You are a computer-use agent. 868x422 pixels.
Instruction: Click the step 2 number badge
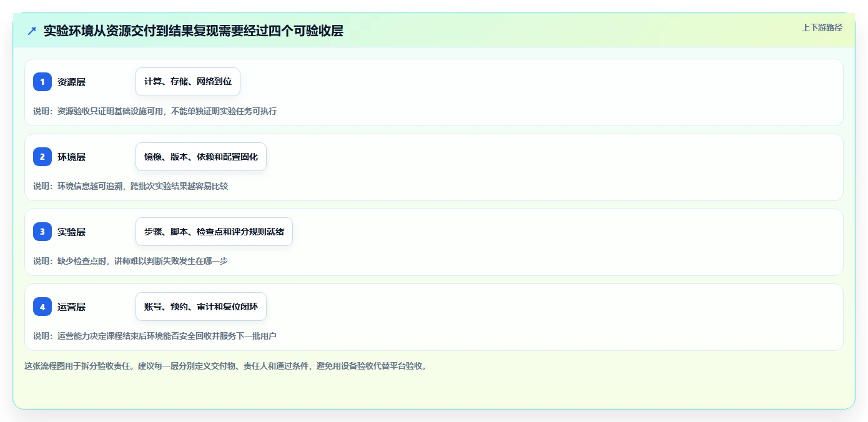click(x=42, y=157)
